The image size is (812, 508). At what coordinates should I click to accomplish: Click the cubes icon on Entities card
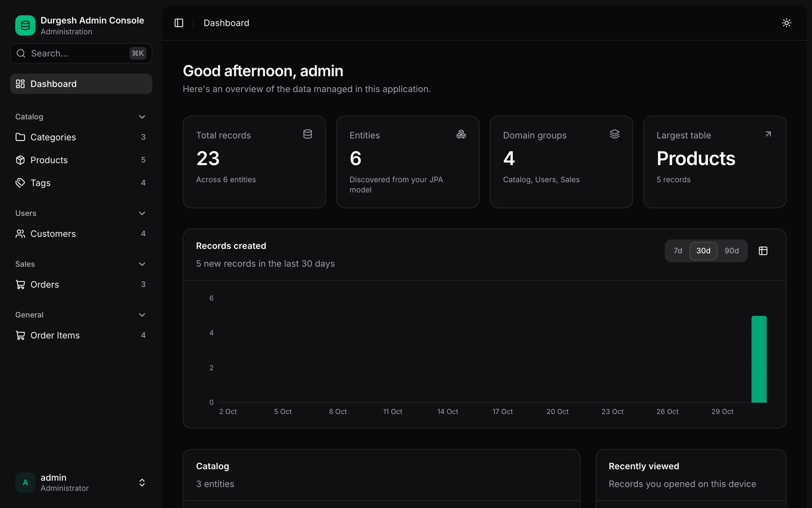coord(461,134)
